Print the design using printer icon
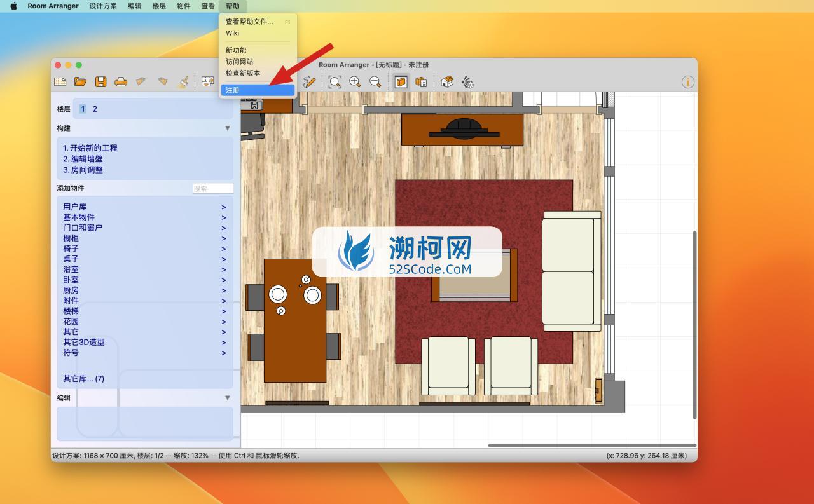 coord(121,81)
